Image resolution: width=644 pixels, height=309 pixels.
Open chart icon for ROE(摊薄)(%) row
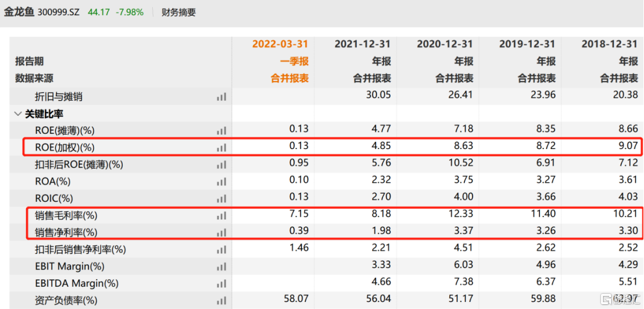(221, 131)
